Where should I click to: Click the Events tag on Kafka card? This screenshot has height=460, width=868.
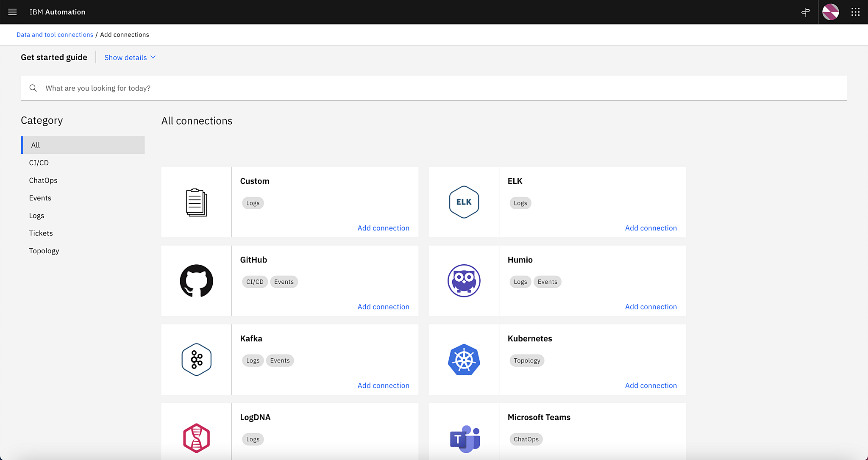(x=280, y=361)
